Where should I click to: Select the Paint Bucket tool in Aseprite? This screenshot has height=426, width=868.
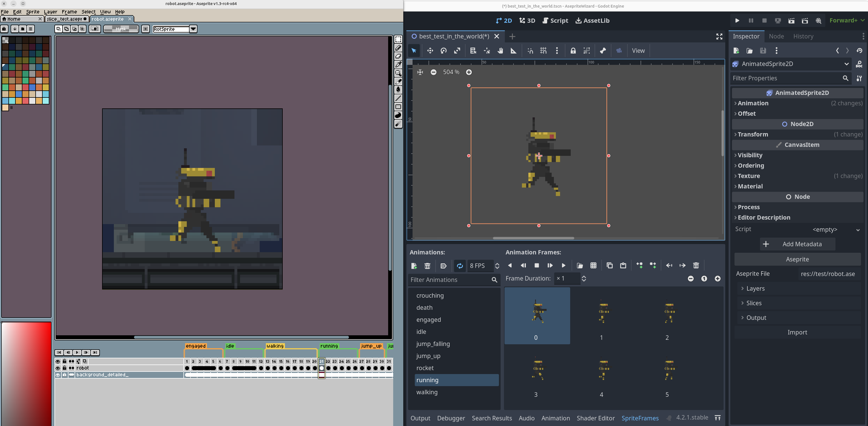point(398,90)
